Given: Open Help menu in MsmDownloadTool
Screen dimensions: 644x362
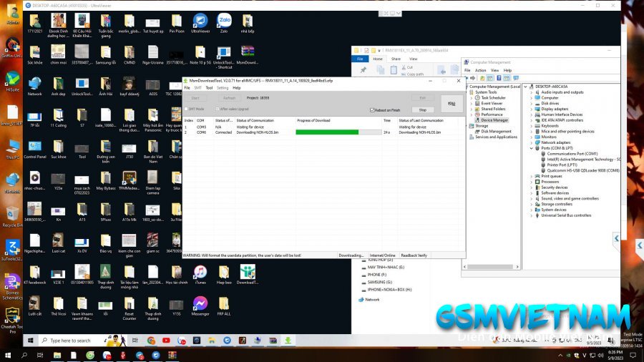Looking at the screenshot, I should coord(237,88).
